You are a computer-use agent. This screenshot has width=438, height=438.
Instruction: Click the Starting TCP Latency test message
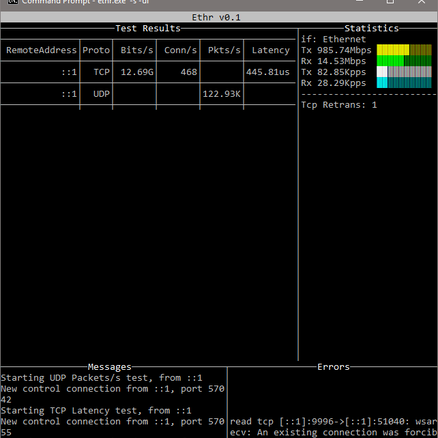(96, 411)
